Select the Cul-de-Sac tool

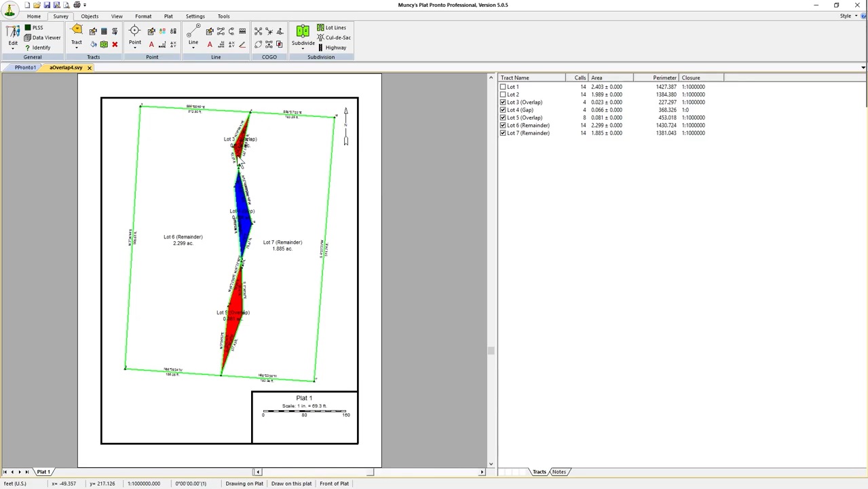(334, 37)
